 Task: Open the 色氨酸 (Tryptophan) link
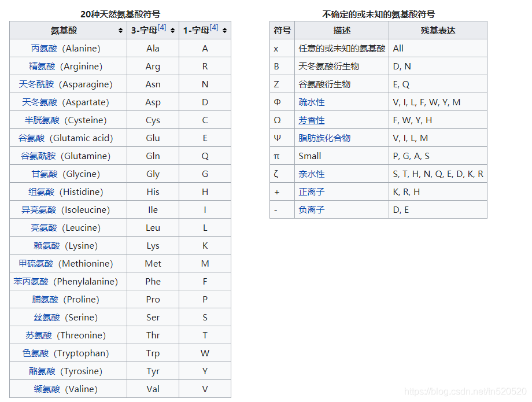[x=36, y=353]
